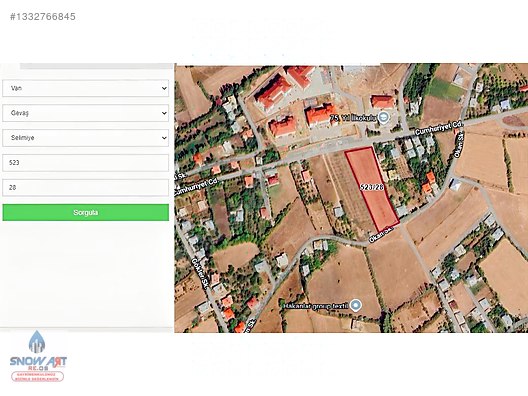Open the Selimiye neighborhood dropdown
Viewport: 528px width, 396px height.
pos(86,138)
